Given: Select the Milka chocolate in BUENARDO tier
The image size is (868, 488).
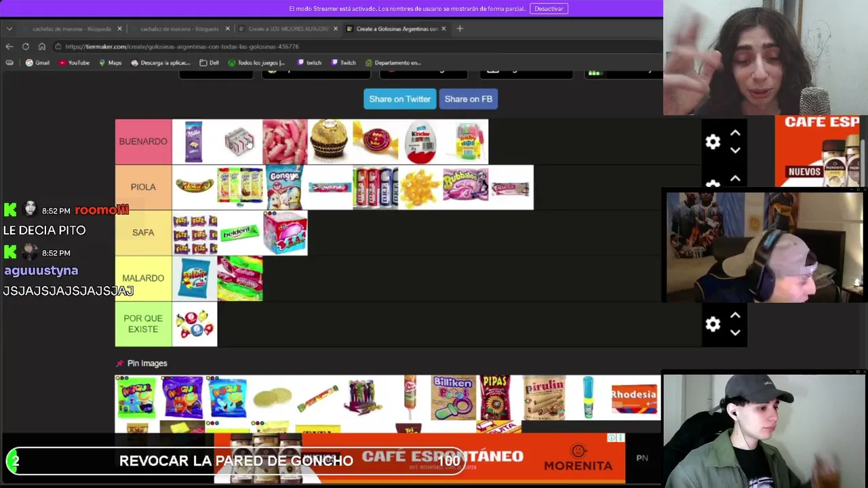Looking at the screenshot, I should 194,142.
